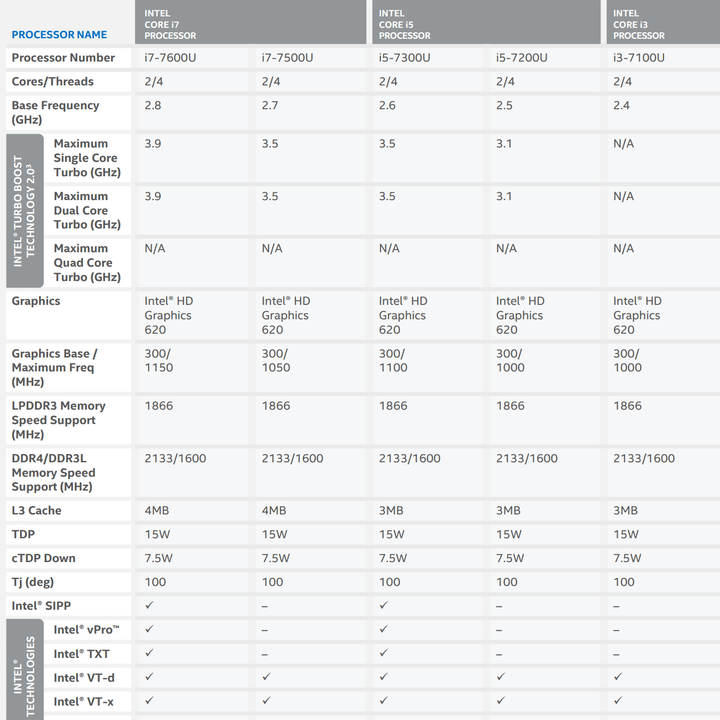Select the Cores/Threads row label

(53, 82)
